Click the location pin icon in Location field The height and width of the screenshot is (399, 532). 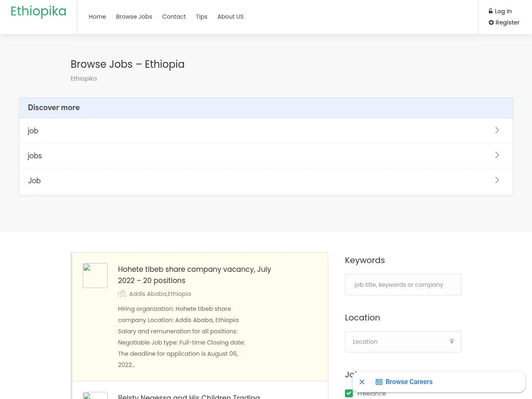click(x=452, y=341)
